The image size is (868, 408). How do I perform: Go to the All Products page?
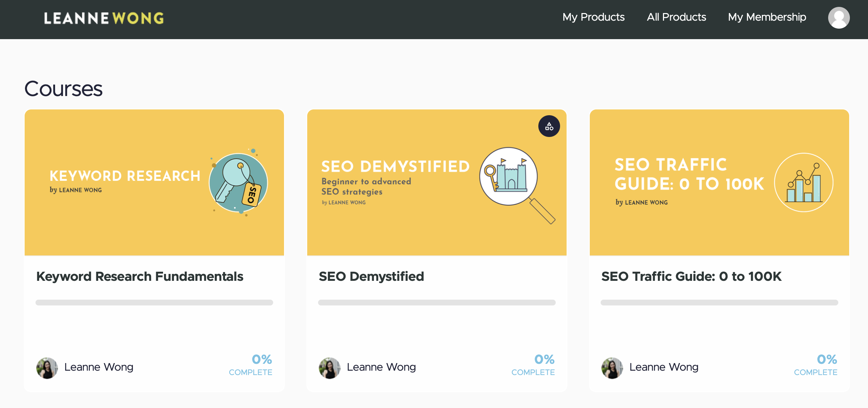(x=676, y=17)
